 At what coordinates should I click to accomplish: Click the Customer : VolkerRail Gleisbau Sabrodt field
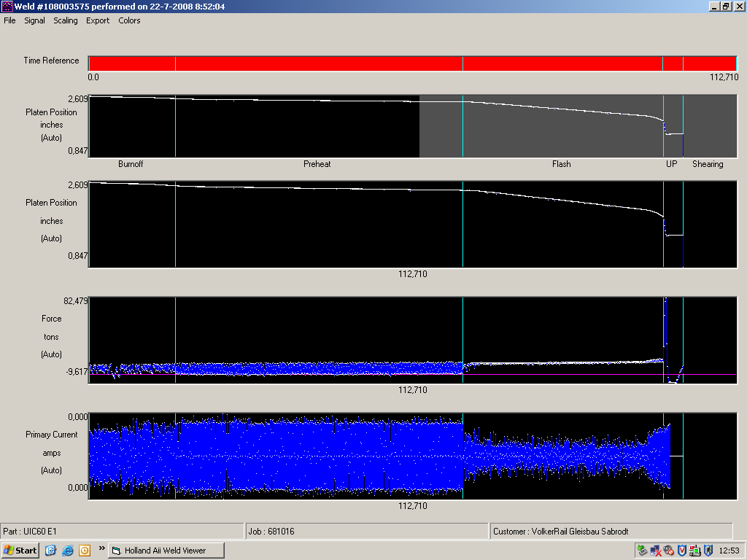611,532
